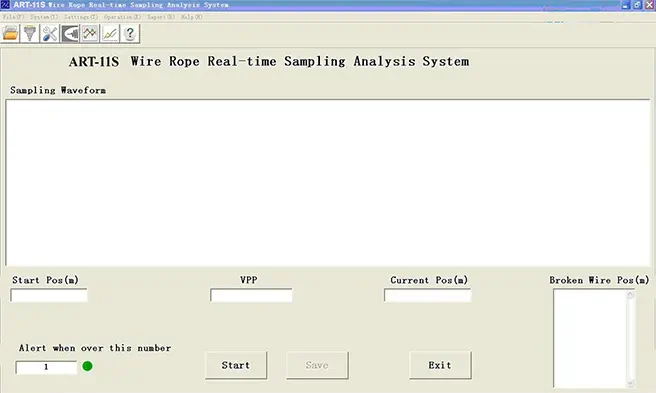Viewport: 656px width, 393px height.
Task: Click the question mark help icon
Action: point(130,33)
